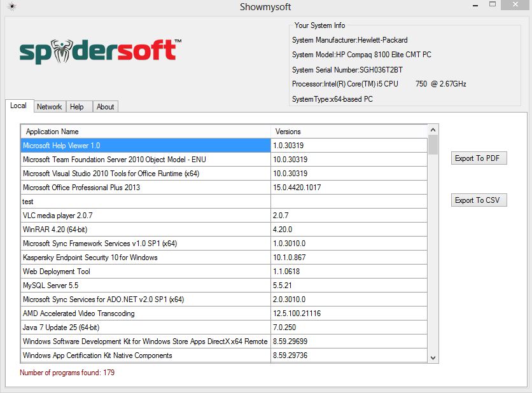Click version cell 15.0.4420.1017

pyautogui.click(x=349, y=188)
